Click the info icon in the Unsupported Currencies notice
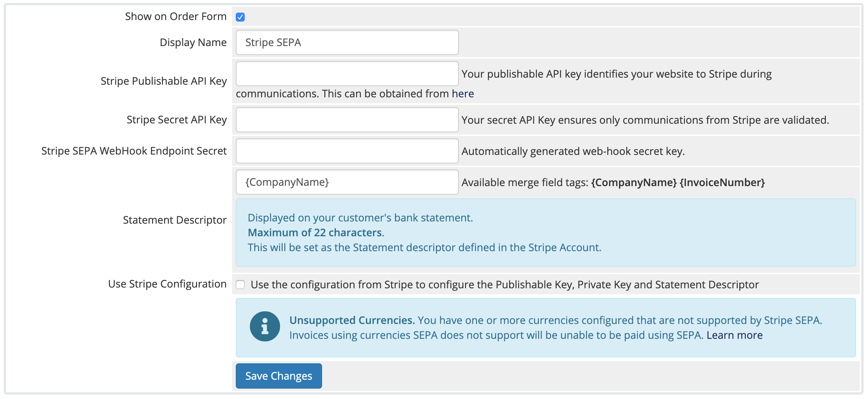 pos(265,327)
